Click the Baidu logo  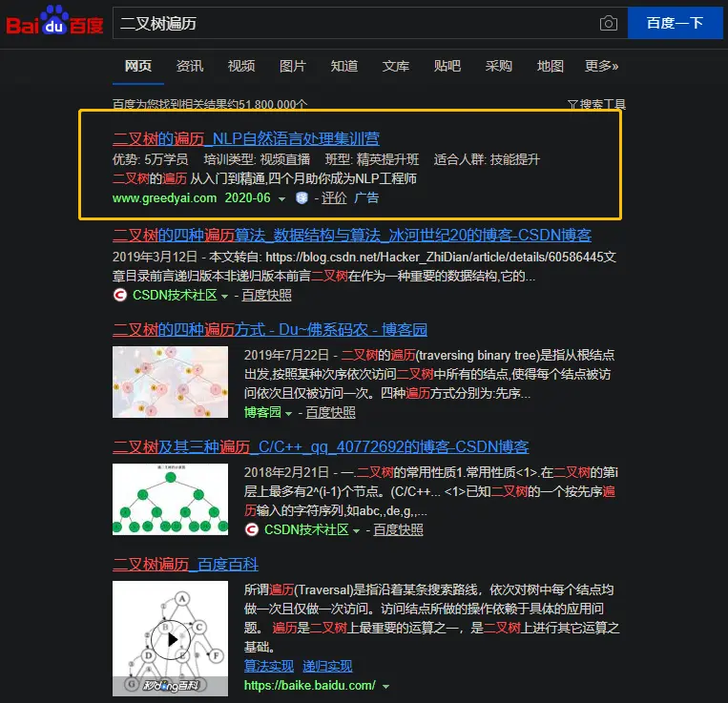point(54,21)
